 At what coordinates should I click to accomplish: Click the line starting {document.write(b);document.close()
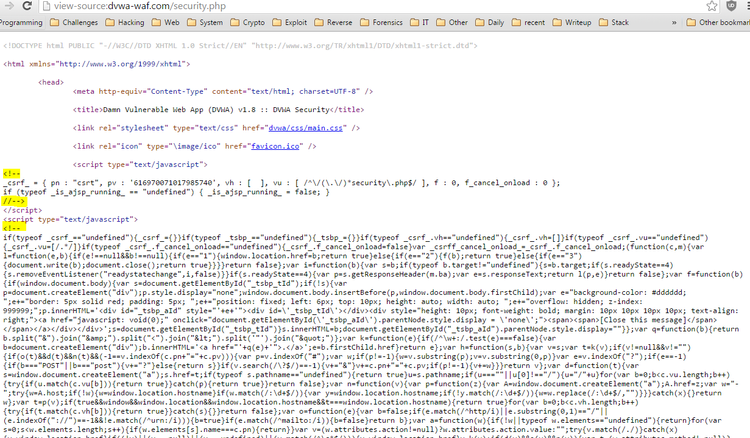338,265
